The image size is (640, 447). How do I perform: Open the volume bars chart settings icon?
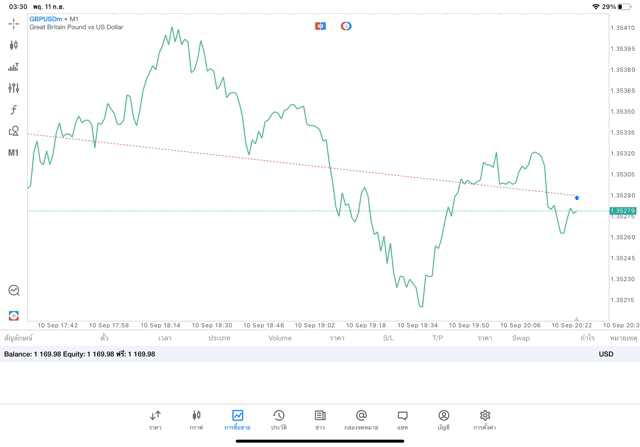[x=14, y=67]
